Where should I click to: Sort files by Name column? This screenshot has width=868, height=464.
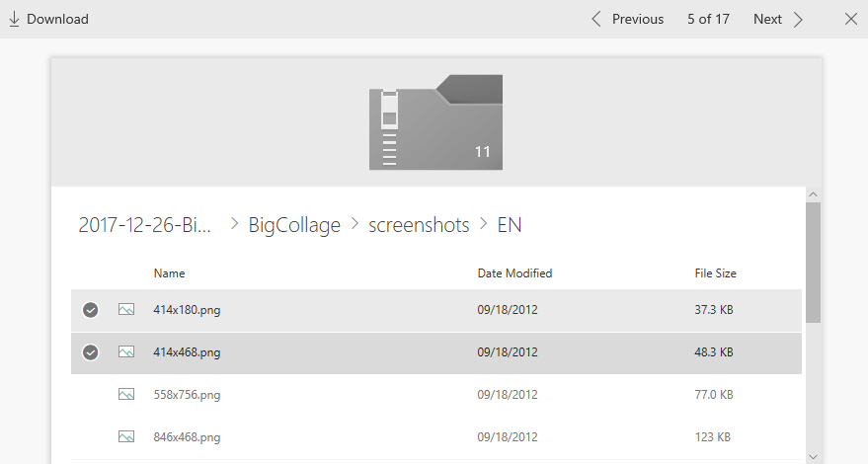pos(169,273)
